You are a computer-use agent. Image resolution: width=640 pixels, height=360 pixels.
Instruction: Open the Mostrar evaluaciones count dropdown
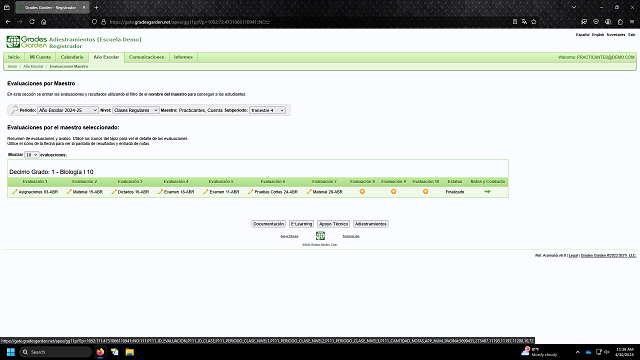point(31,155)
